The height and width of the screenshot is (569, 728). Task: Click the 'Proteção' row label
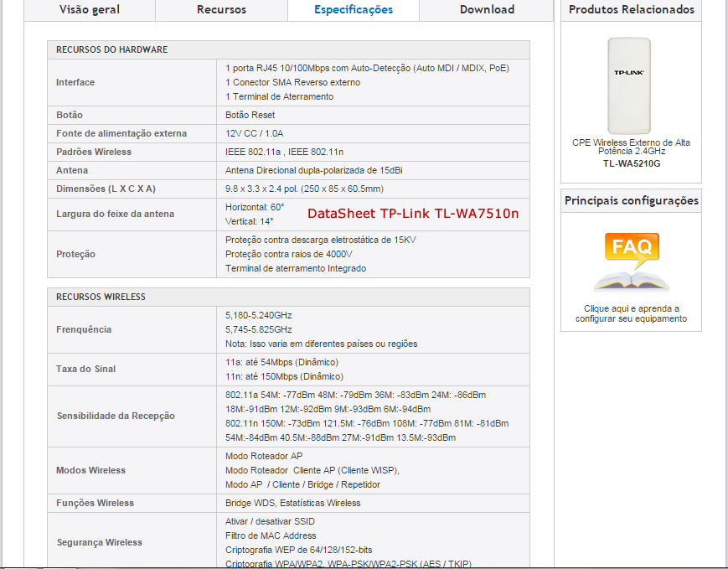pos(75,254)
